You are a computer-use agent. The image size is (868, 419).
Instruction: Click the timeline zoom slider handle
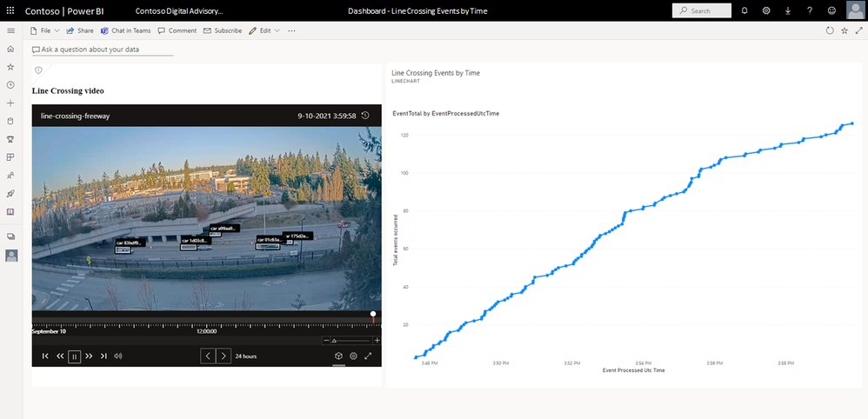(x=334, y=341)
